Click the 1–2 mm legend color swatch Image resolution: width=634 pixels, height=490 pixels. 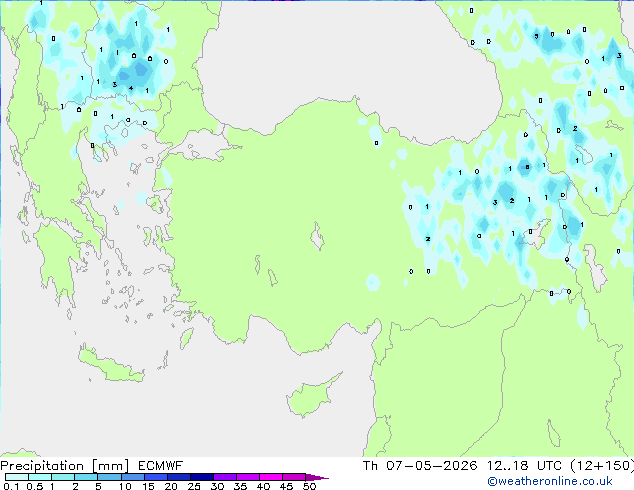(x=63, y=477)
